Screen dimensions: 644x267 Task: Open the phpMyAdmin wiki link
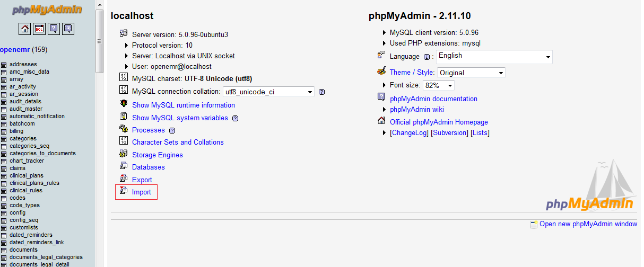click(417, 109)
